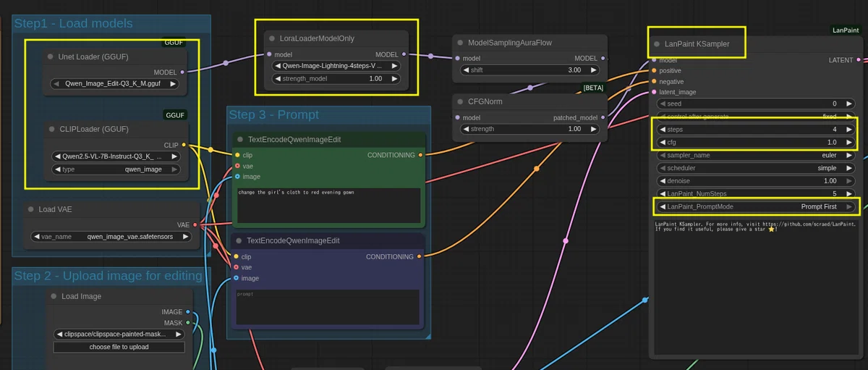Screen dimensions: 868x370
Task: Click the GGUF badge above CLIPLoader
Action: (x=176, y=115)
